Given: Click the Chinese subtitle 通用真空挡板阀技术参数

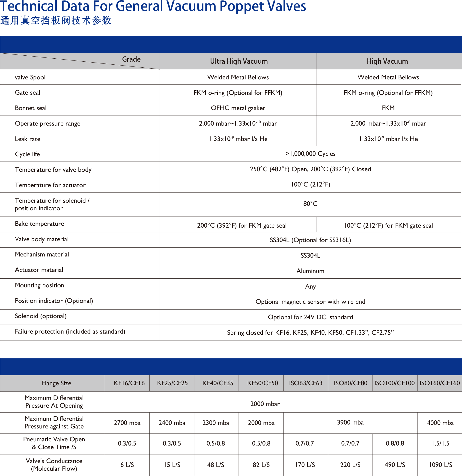Looking at the screenshot, I should (56, 20).
